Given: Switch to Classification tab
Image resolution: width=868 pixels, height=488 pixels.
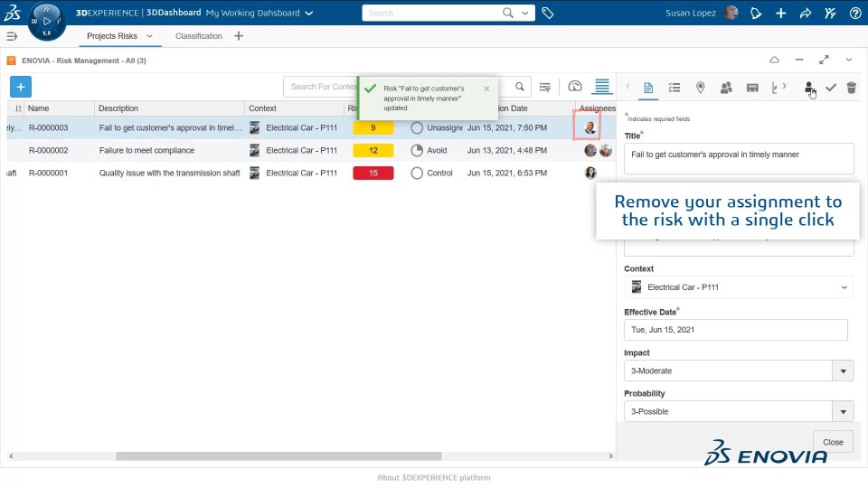Looking at the screenshot, I should 199,36.
